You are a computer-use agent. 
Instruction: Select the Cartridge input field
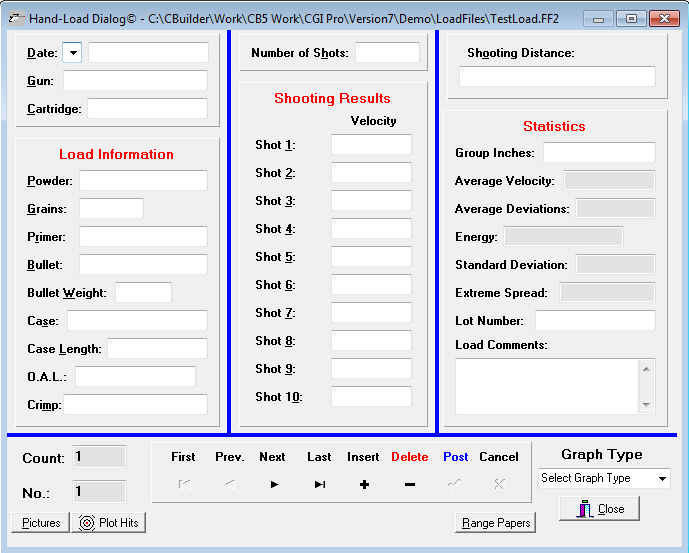point(147,109)
